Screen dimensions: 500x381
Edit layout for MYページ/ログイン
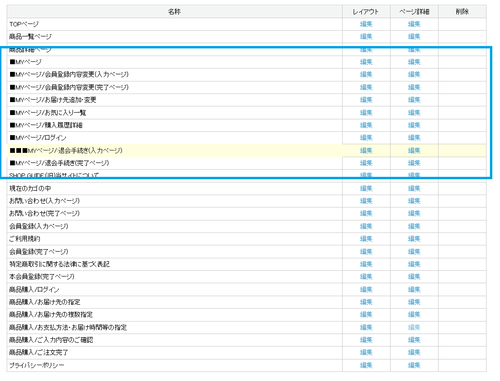pyautogui.click(x=366, y=138)
